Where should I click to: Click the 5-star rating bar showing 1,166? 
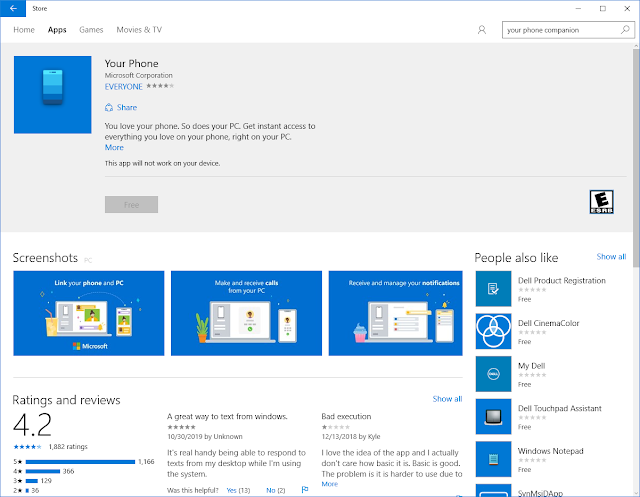pos(80,462)
